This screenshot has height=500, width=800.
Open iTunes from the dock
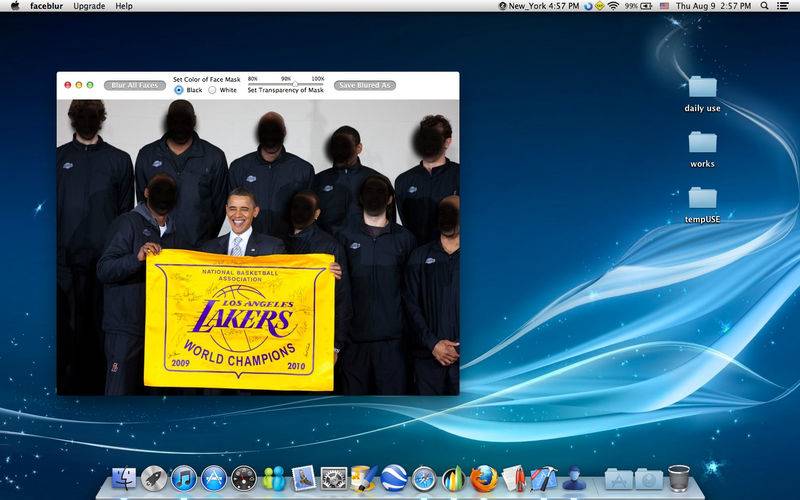pyautogui.click(x=184, y=479)
